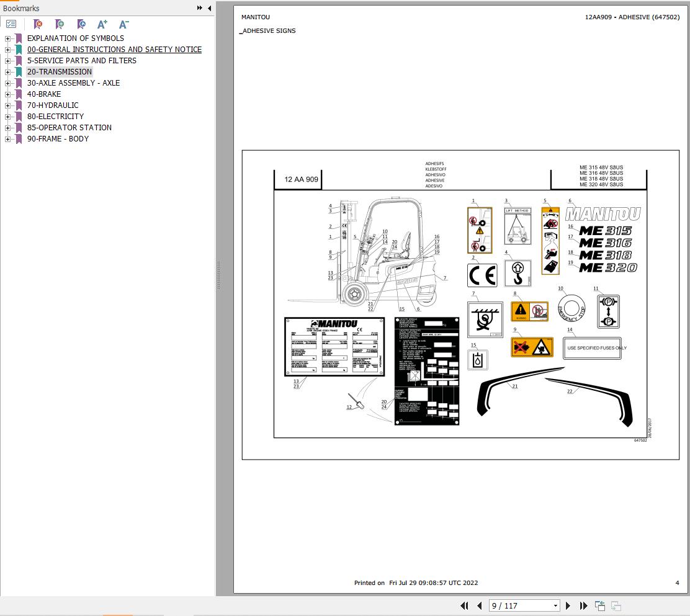Click the purple bookmark icon beside 40-BRAKE
The image size is (690, 616).
click(19, 94)
